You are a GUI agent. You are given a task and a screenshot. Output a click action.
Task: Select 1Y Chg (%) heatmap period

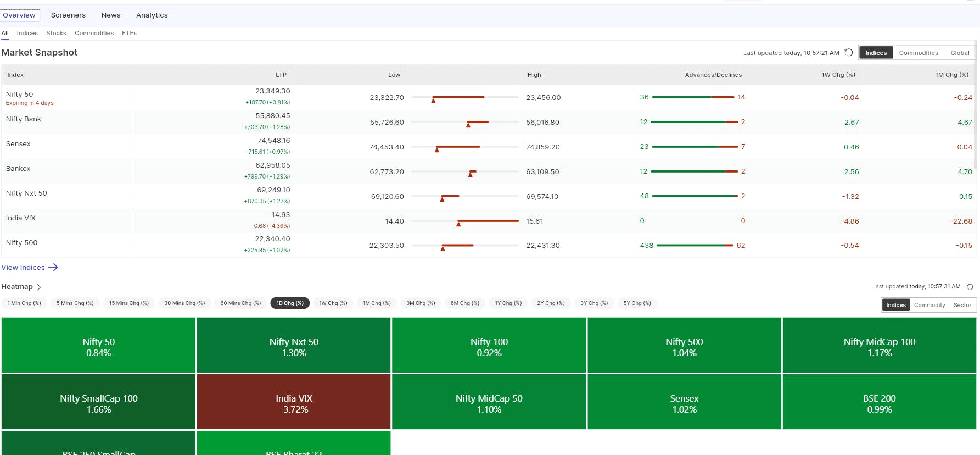point(508,303)
